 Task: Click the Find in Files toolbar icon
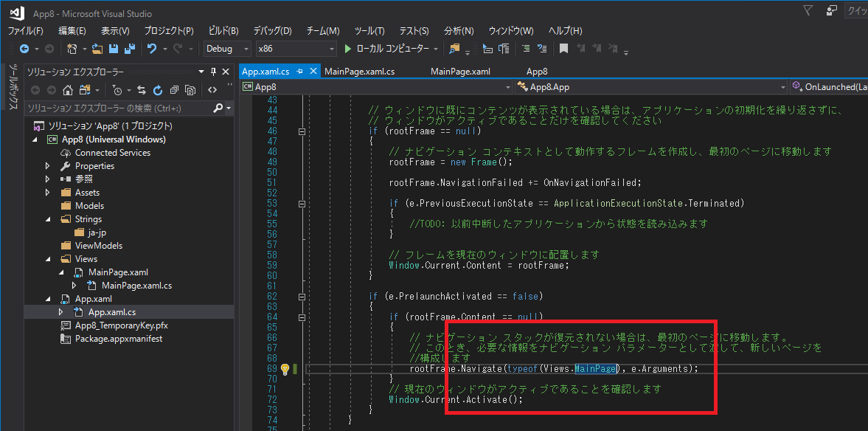click(454, 49)
